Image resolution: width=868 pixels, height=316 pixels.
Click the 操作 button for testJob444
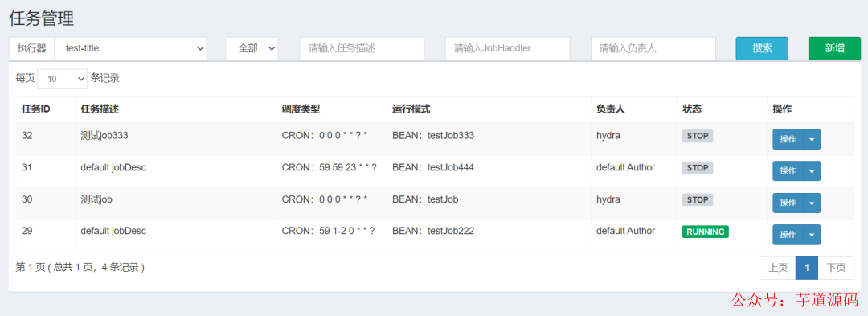tap(788, 171)
